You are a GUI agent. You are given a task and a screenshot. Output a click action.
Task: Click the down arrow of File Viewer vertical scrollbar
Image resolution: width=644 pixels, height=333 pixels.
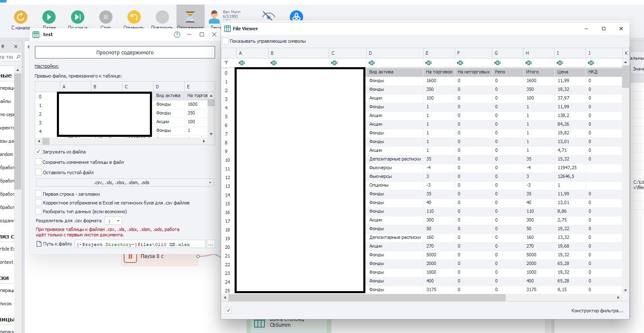click(625, 290)
